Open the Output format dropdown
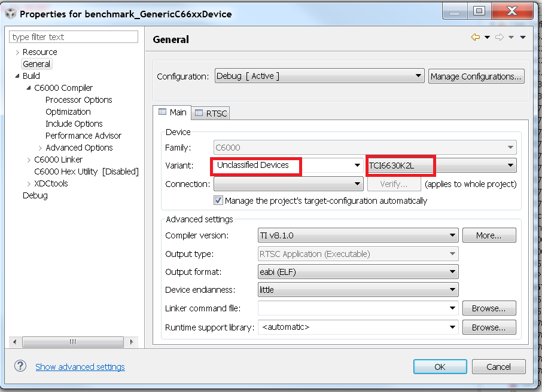The image size is (542, 392). (358, 272)
